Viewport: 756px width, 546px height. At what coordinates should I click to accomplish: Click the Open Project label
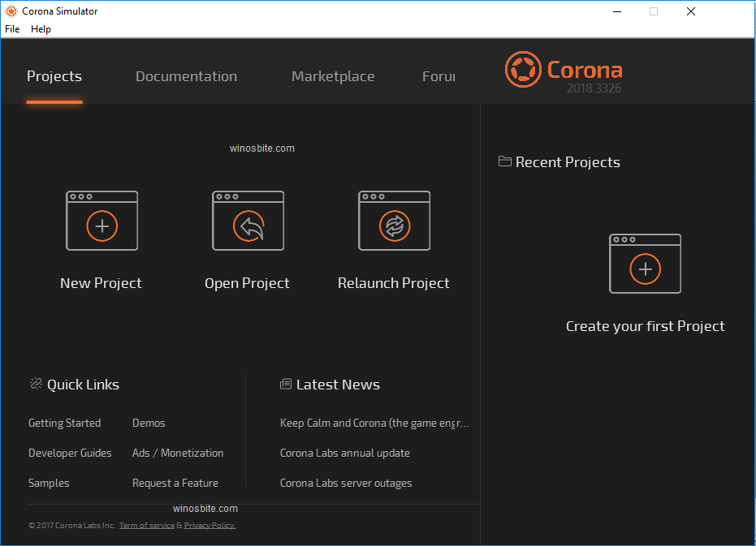[248, 283]
